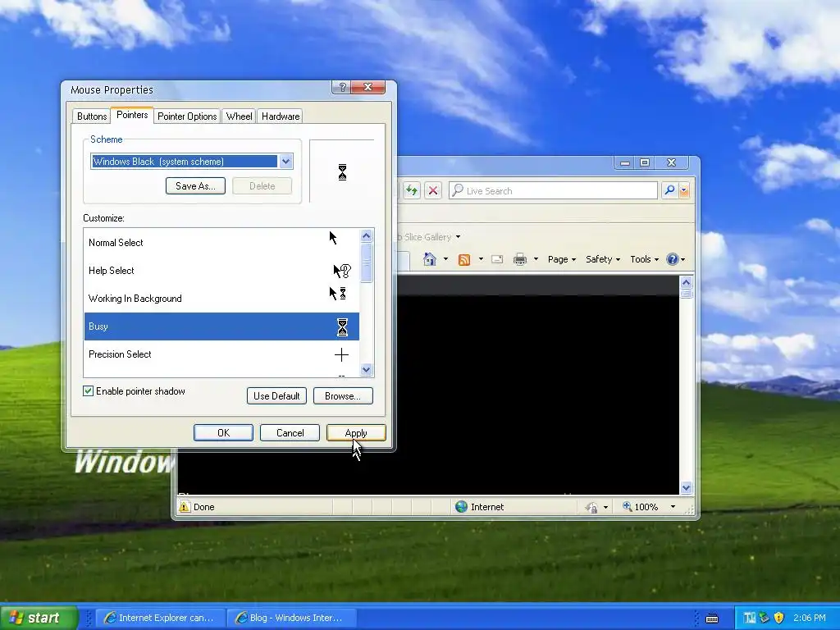Expand the Web Slice Gallery dropdown arrow
Viewport: 840px width, 630px height.
click(458, 237)
